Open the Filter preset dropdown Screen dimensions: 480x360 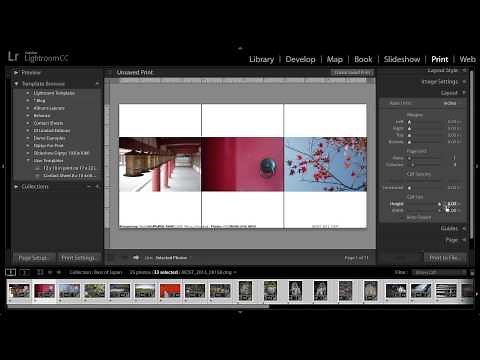pyautogui.click(x=439, y=273)
